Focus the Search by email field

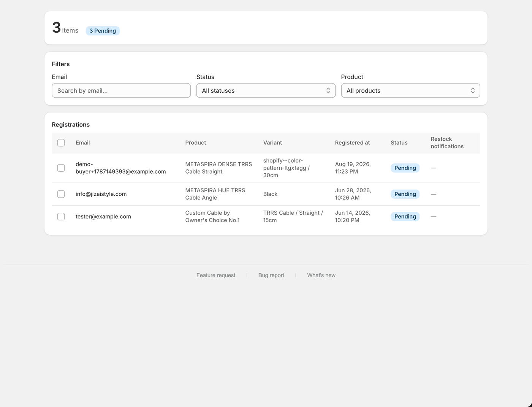(x=121, y=90)
